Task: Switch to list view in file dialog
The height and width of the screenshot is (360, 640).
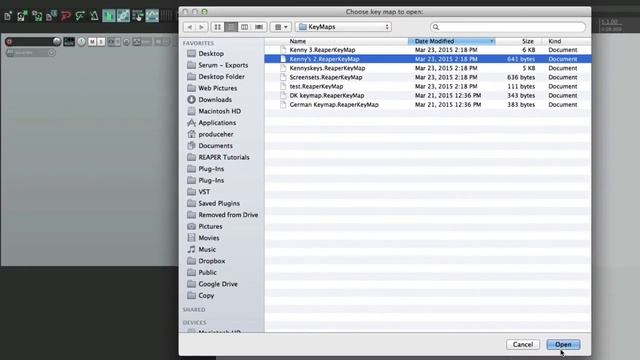Action: [x=231, y=27]
